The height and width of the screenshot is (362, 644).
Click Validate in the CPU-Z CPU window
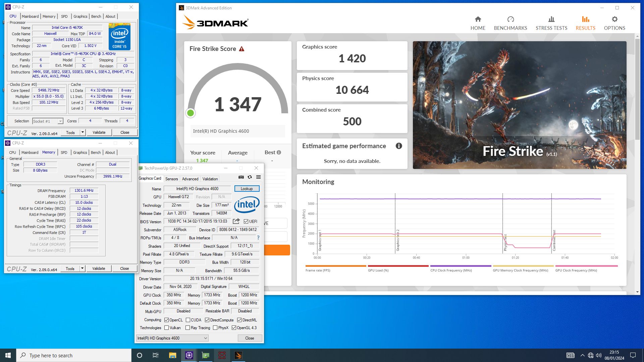click(x=99, y=132)
